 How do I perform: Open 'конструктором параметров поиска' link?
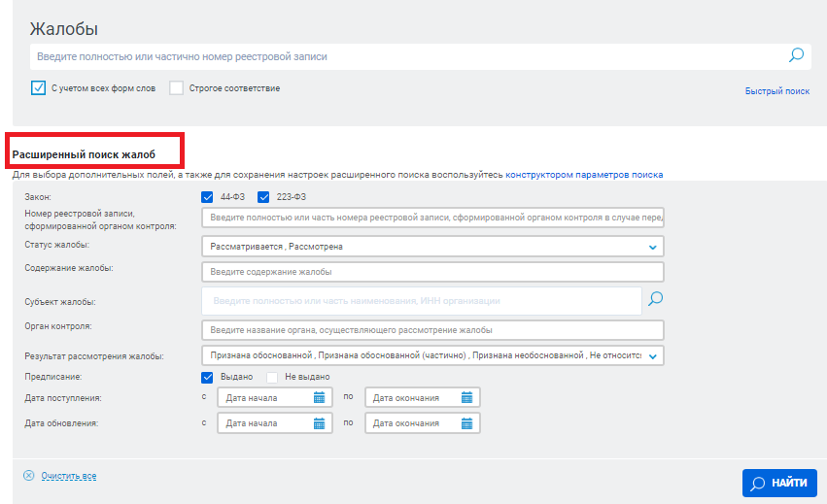pyautogui.click(x=584, y=175)
